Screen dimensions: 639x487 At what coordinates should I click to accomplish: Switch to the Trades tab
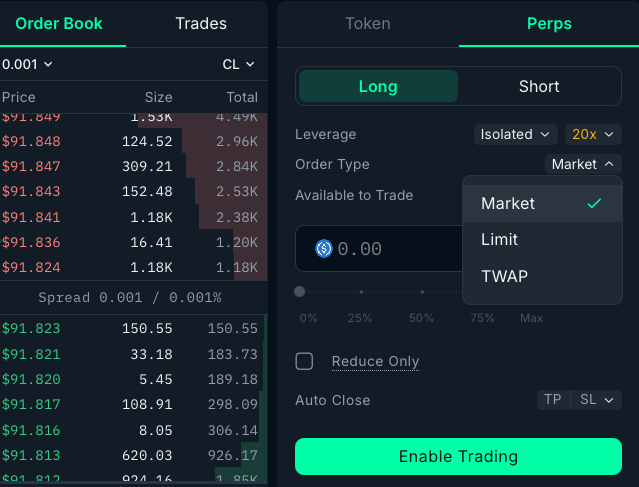201,24
